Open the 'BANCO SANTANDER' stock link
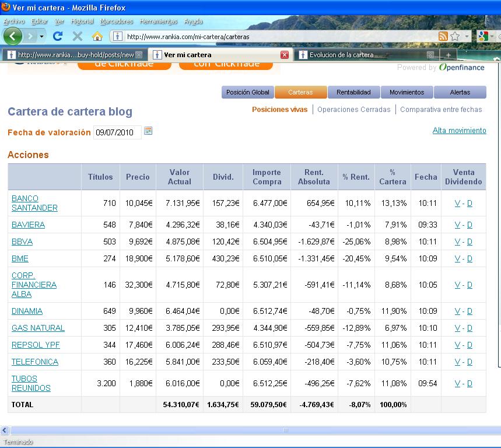501x448 pixels. pos(34,203)
